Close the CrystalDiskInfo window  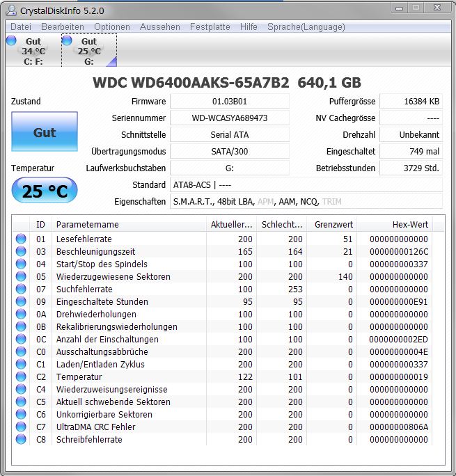[x=437, y=8]
